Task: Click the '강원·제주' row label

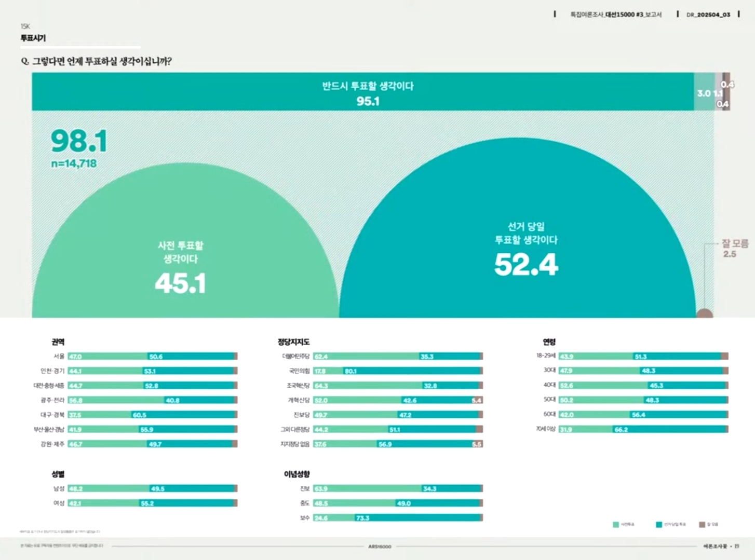Action: point(53,444)
